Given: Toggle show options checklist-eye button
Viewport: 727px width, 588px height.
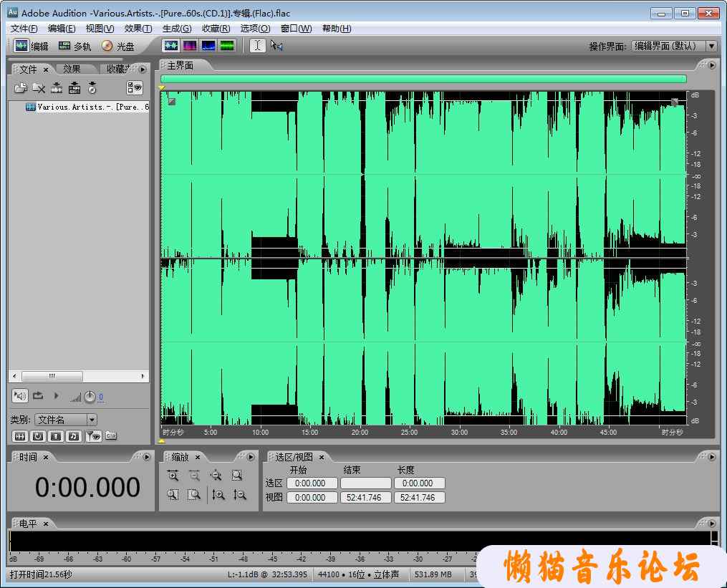Looking at the screenshot, I should coord(135,87).
